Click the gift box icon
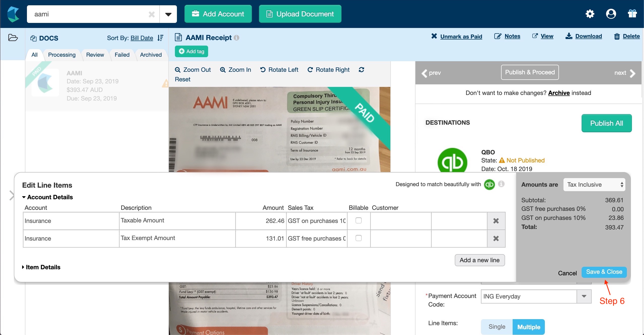Screen dimensions: 644x335 click(x=632, y=14)
